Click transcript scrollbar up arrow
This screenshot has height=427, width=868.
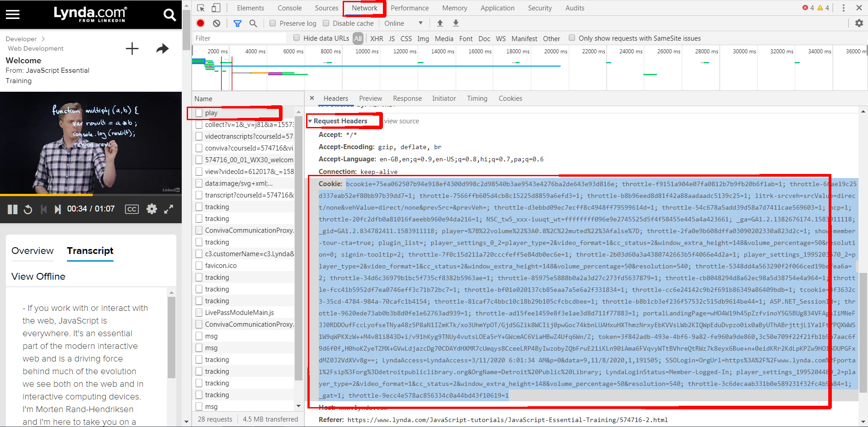coord(171,293)
